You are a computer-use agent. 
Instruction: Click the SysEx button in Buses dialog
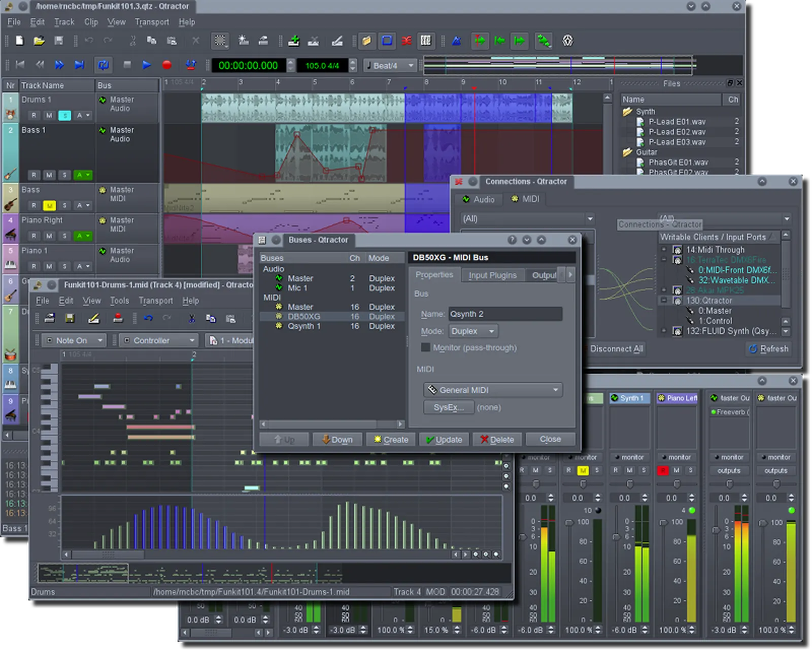pyautogui.click(x=449, y=407)
